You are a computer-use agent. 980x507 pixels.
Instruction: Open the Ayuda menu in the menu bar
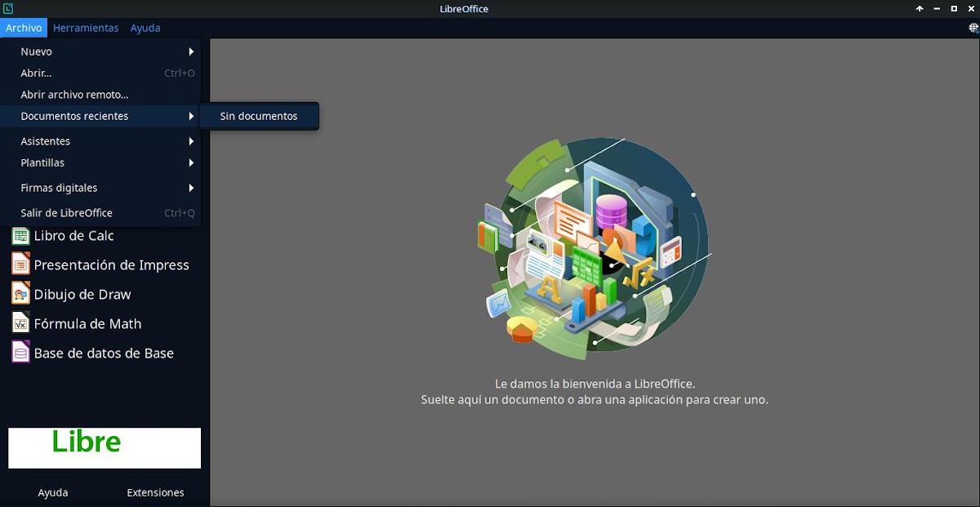coord(145,27)
